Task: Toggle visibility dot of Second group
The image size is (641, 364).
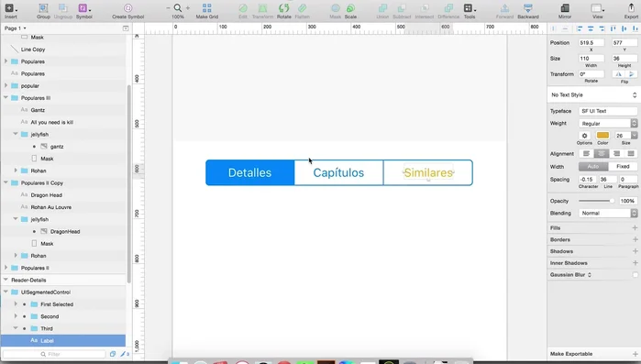Action: (x=25, y=316)
